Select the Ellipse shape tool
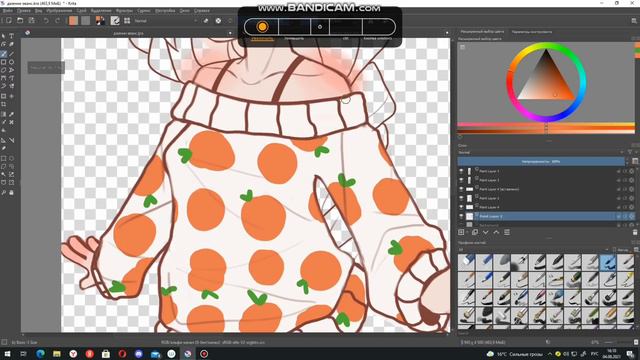Viewport: 640px width, 360px height. (x=11, y=62)
